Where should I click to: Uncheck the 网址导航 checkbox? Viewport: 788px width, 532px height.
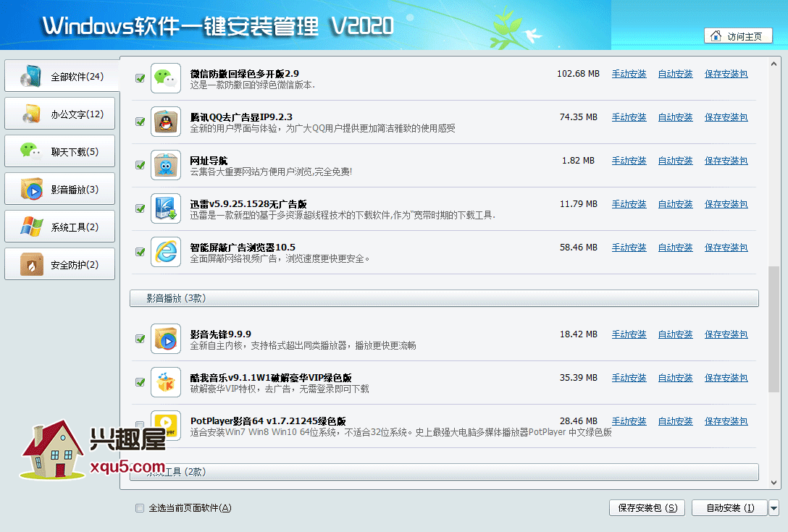click(141, 165)
